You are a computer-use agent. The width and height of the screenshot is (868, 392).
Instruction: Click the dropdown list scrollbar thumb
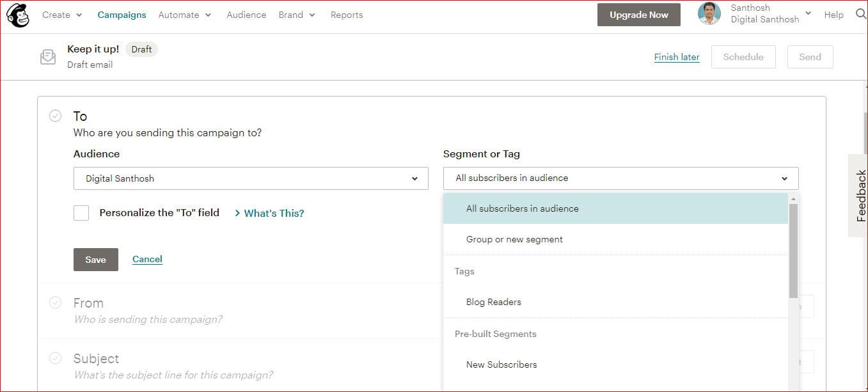793,249
